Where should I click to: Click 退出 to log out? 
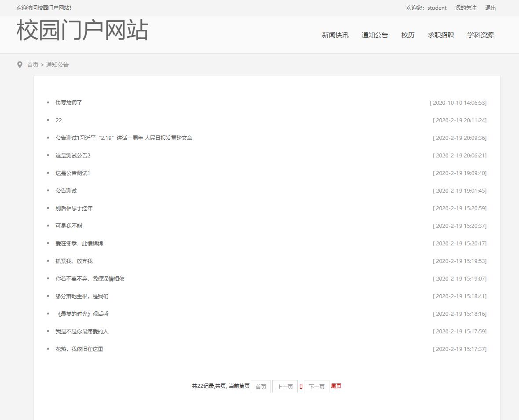(490, 7)
